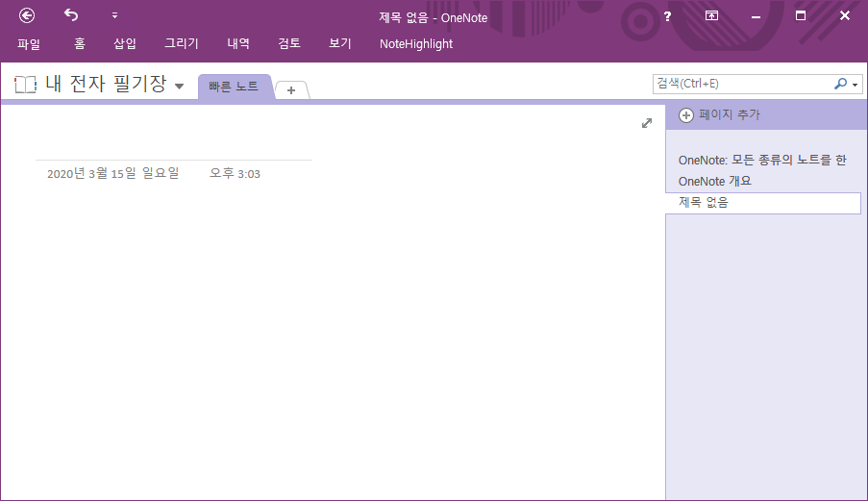
Task: Click the Undo icon
Action: click(x=71, y=15)
